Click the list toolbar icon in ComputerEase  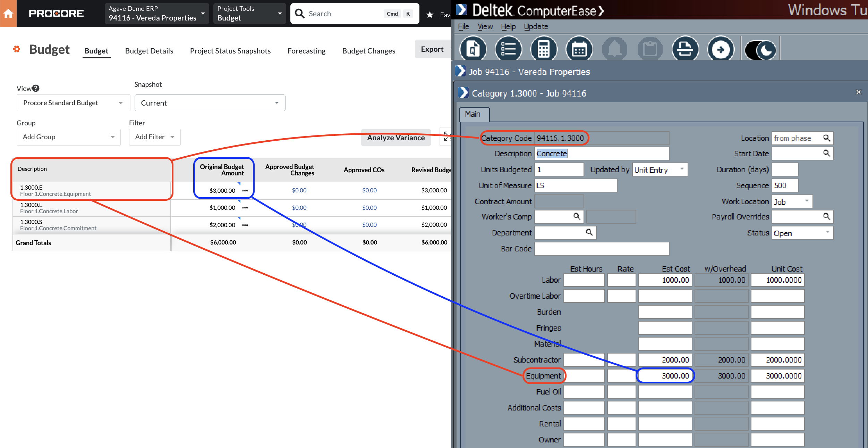[x=509, y=49]
